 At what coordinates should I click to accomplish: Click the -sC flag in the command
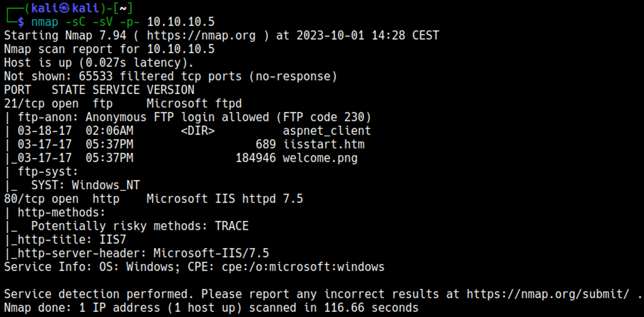pyautogui.click(x=75, y=22)
